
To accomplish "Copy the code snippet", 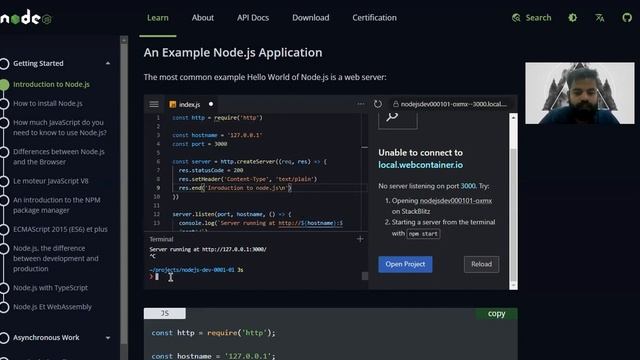I will click(x=496, y=313).
